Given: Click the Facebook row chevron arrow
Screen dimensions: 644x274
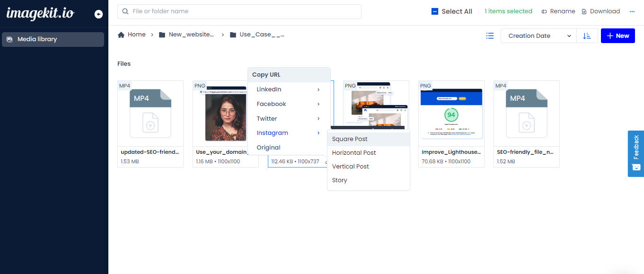Looking at the screenshot, I should click(x=318, y=104).
